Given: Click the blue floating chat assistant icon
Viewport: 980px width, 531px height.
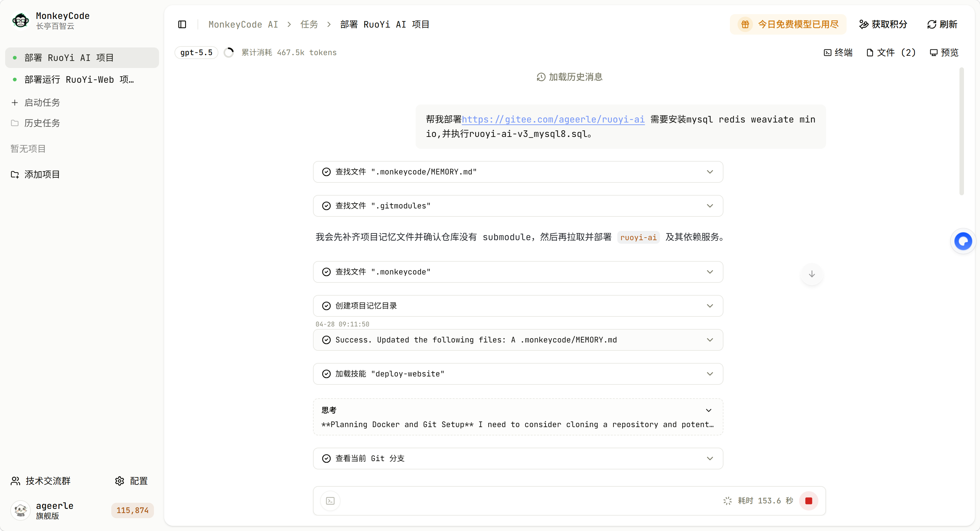Looking at the screenshot, I should (x=963, y=241).
